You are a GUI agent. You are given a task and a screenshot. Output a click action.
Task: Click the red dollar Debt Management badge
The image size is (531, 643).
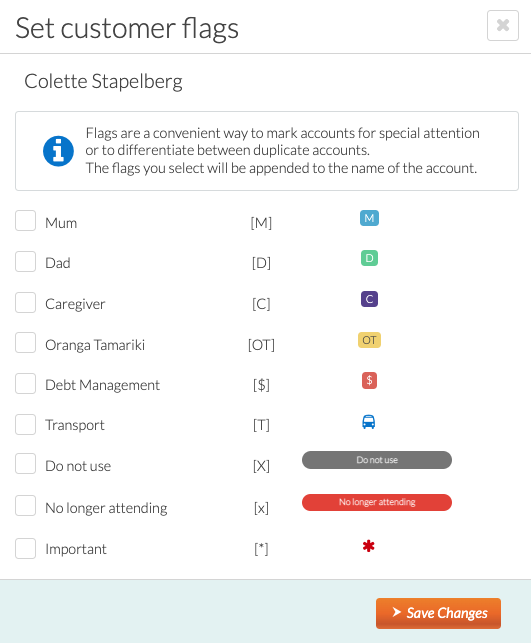pos(369,381)
